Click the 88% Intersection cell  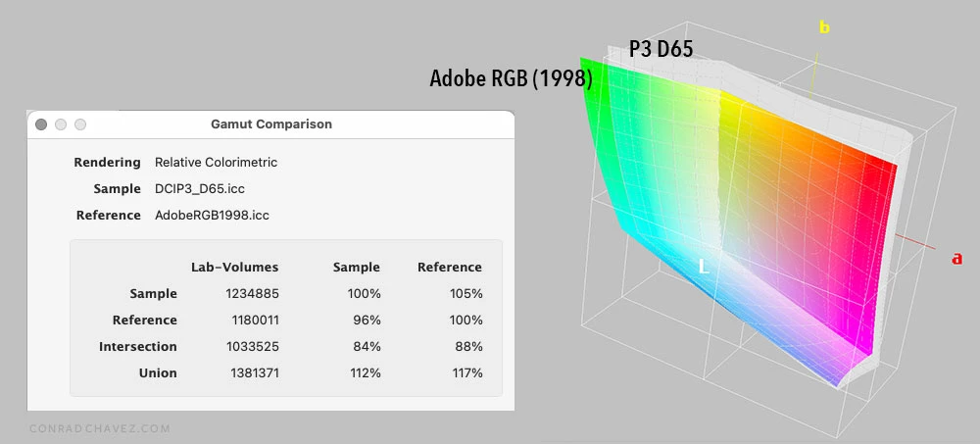[468, 346]
